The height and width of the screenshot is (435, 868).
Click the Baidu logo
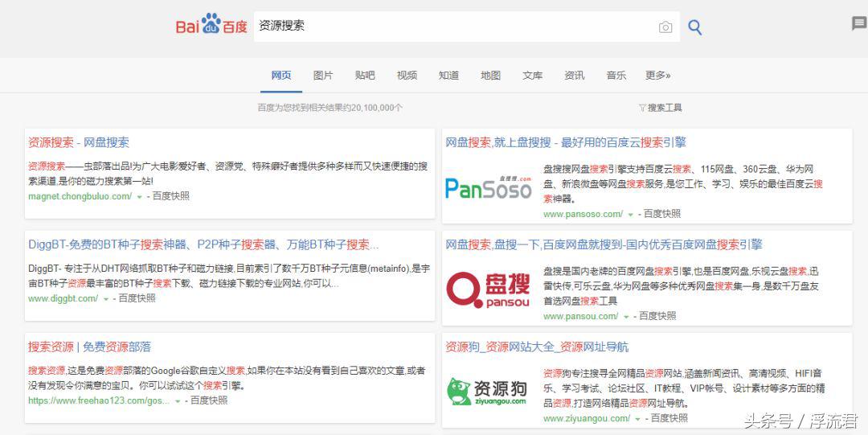(x=211, y=24)
